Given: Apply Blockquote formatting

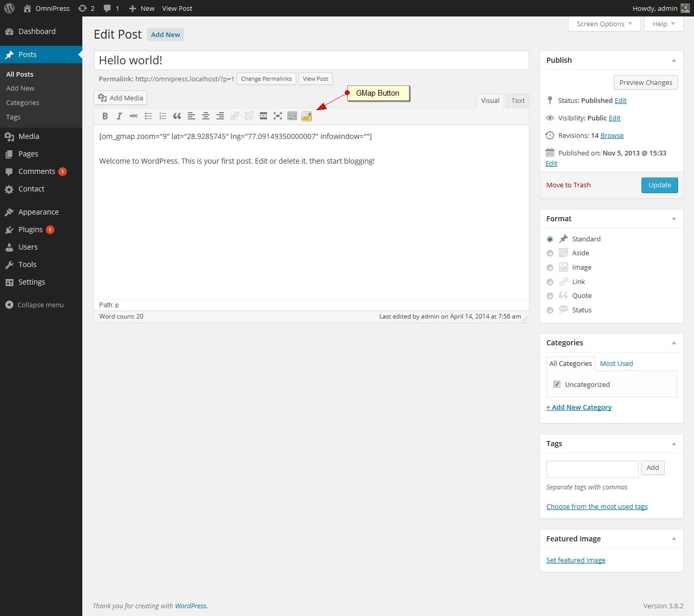Looking at the screenshot, I should pos(177,116).
